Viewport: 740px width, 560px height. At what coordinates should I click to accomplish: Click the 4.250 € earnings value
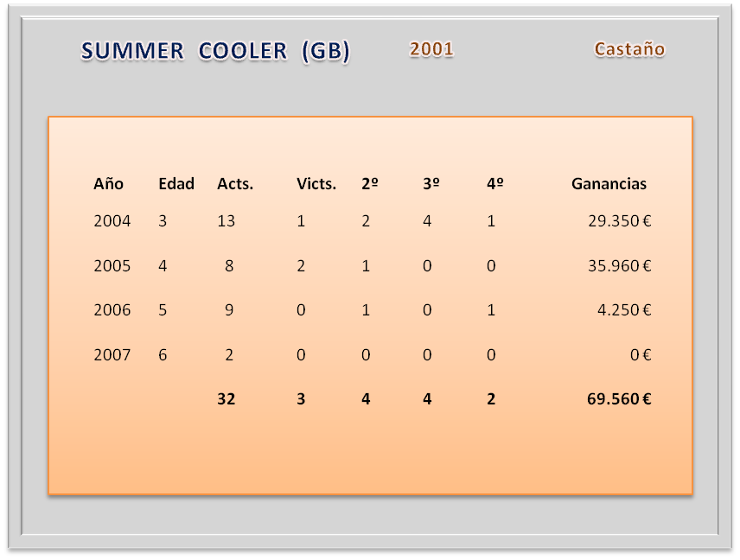623,310
